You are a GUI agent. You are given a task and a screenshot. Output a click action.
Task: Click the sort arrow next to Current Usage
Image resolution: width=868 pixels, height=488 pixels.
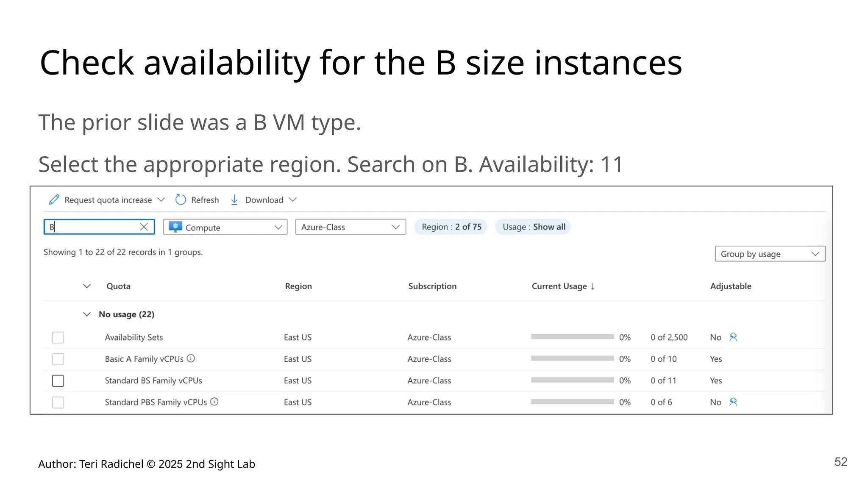(x=593, y=286)
